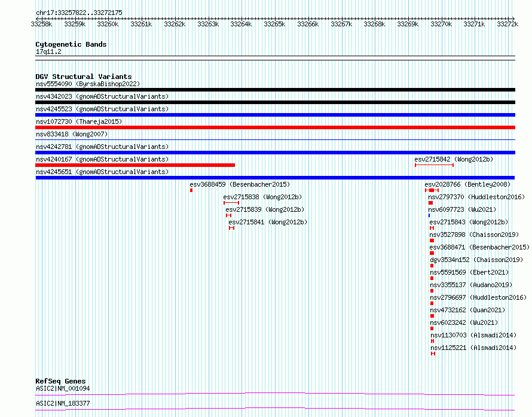Select red marker under nsv5591569
Viewport: 532px width, 417px height.
432,278
